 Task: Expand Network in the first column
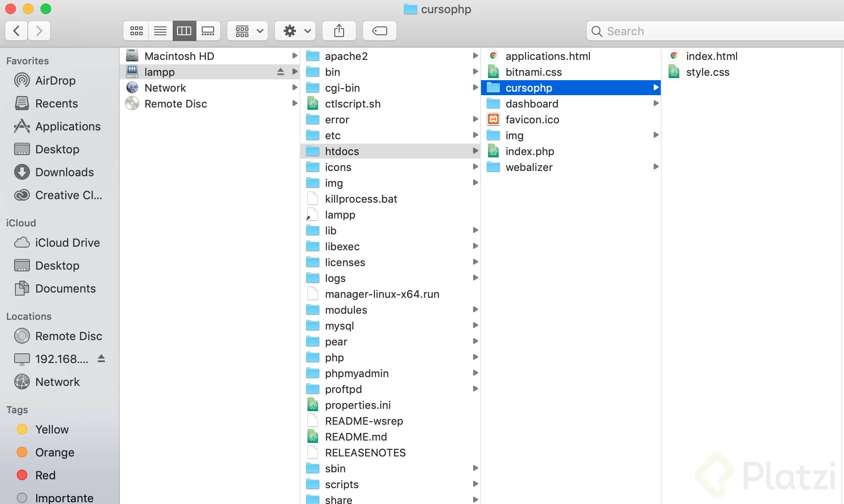pyautogui.click(x=295, y=88)
